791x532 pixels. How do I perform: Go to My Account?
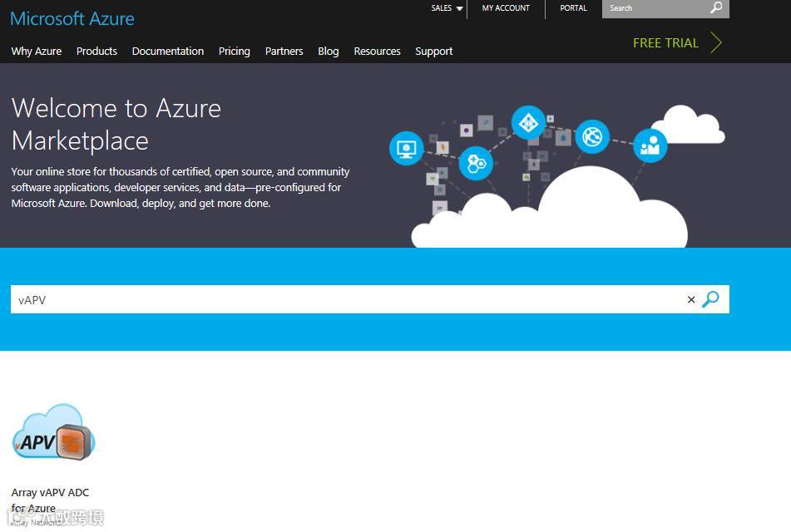coord(506,8)
